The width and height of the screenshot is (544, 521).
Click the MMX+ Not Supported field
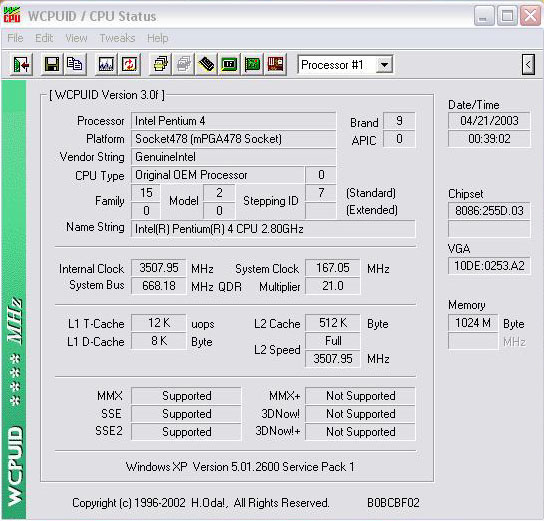pos(360,396)
